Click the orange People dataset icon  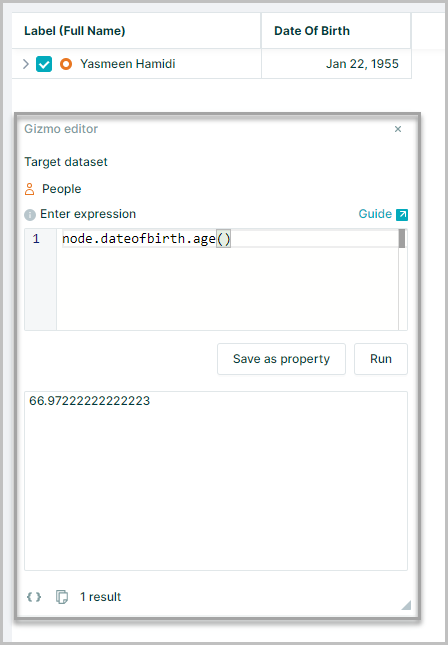pos(30,189)
